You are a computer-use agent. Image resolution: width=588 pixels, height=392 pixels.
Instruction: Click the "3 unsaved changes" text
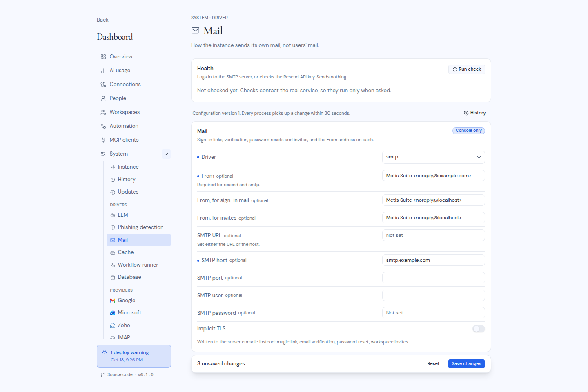tap(221, 364)
